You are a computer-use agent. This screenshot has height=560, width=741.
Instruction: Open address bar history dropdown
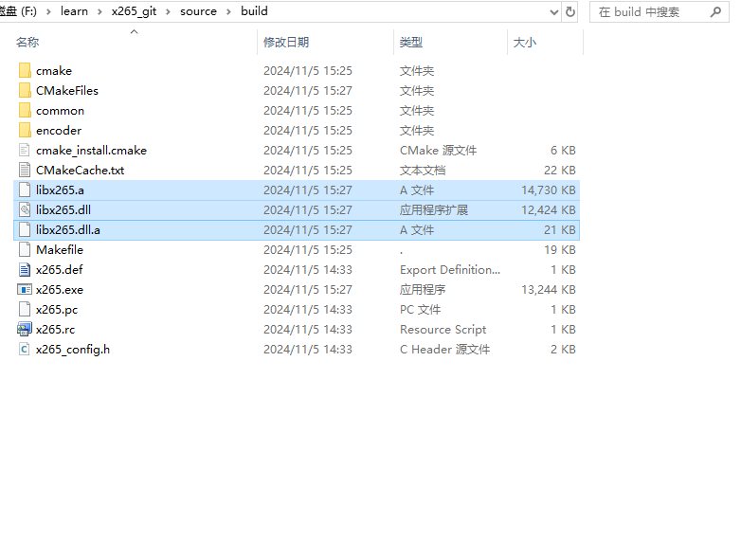pyautogui.click(x=554, y=12)
